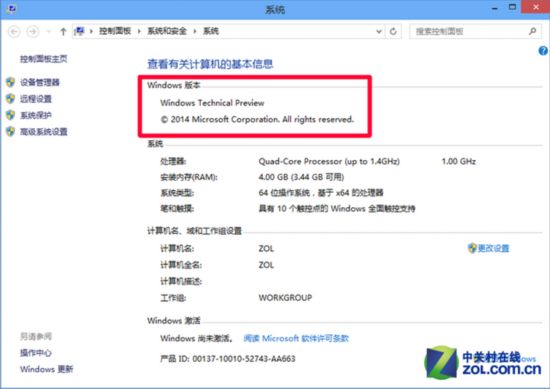Open 控制面板主页 link
Image resolution: width=550 pixels, height=389 pixels.
(43, 59)
